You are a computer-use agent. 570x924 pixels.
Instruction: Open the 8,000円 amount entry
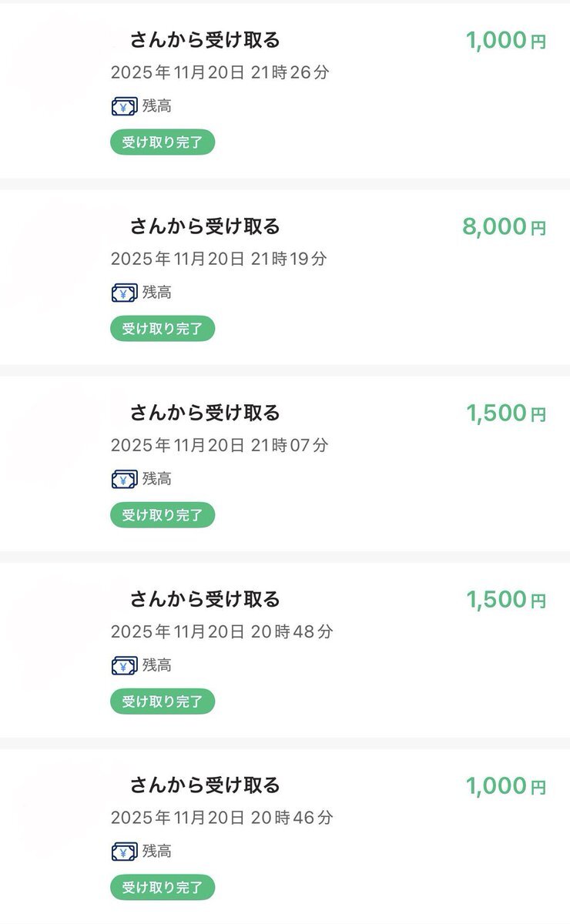(x=504, y=226)
